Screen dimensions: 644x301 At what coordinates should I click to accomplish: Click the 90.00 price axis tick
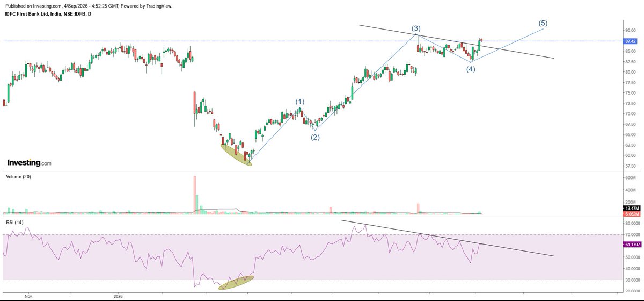point(630,30)
